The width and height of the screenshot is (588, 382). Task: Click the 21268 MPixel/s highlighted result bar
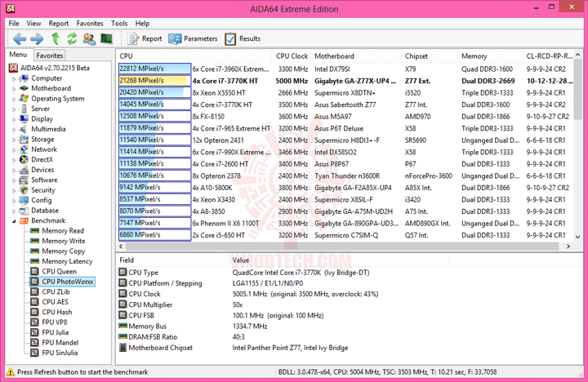point(154,81)
